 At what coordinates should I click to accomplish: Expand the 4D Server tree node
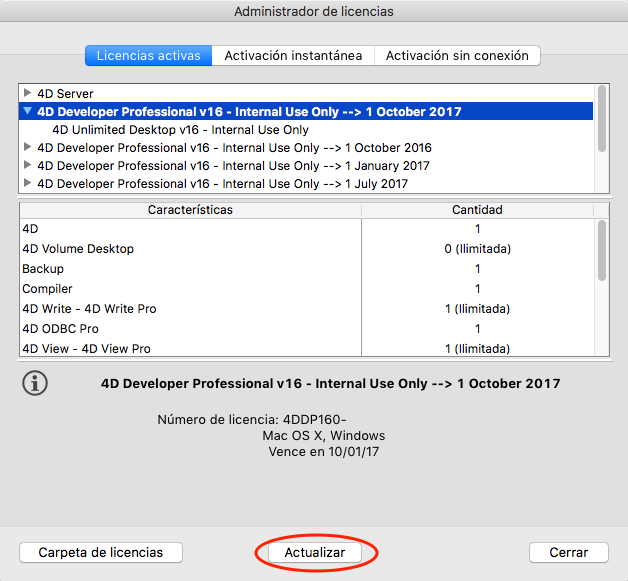(27, 93)
